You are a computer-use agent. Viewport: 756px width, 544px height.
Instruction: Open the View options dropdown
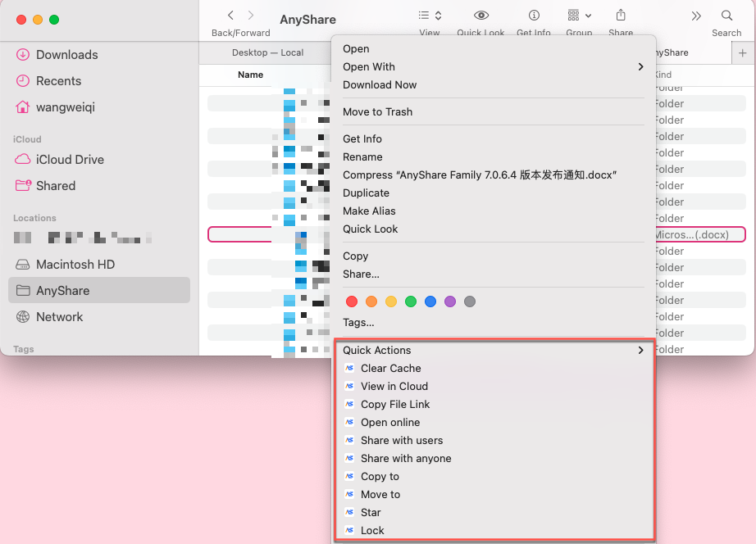pos(430,16)
